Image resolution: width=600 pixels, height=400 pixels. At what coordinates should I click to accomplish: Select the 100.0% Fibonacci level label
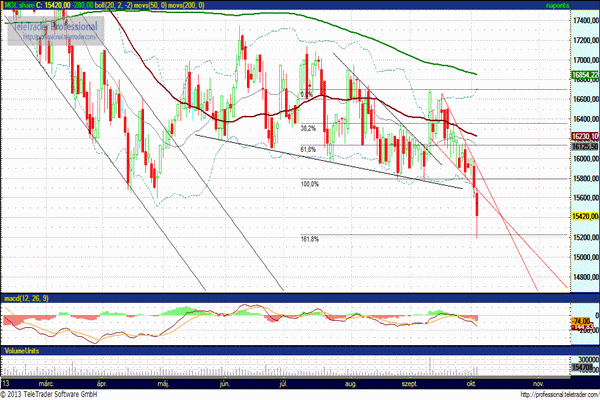[x=309, y=184]
